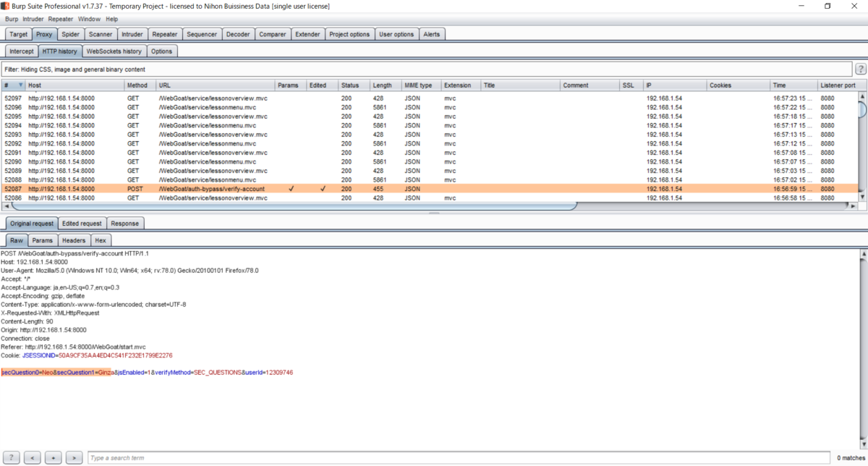Switch to the Extender tab
The height and width of the screenshot is (466, 868).
click(308, 34)
